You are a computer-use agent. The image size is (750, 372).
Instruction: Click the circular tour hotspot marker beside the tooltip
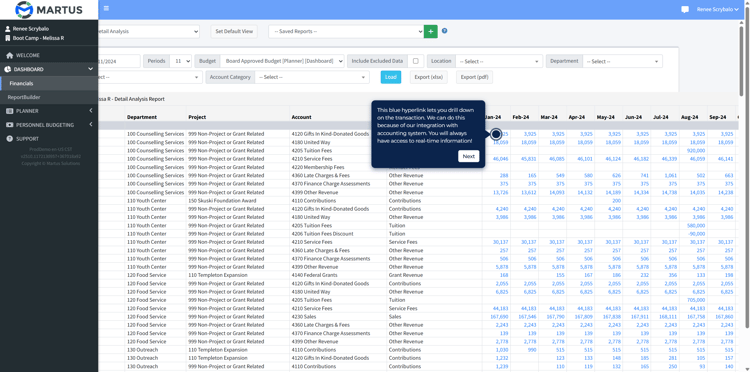pos(496,134)
